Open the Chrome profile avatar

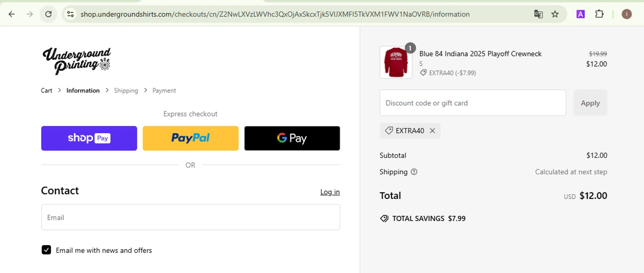(626, 14)
